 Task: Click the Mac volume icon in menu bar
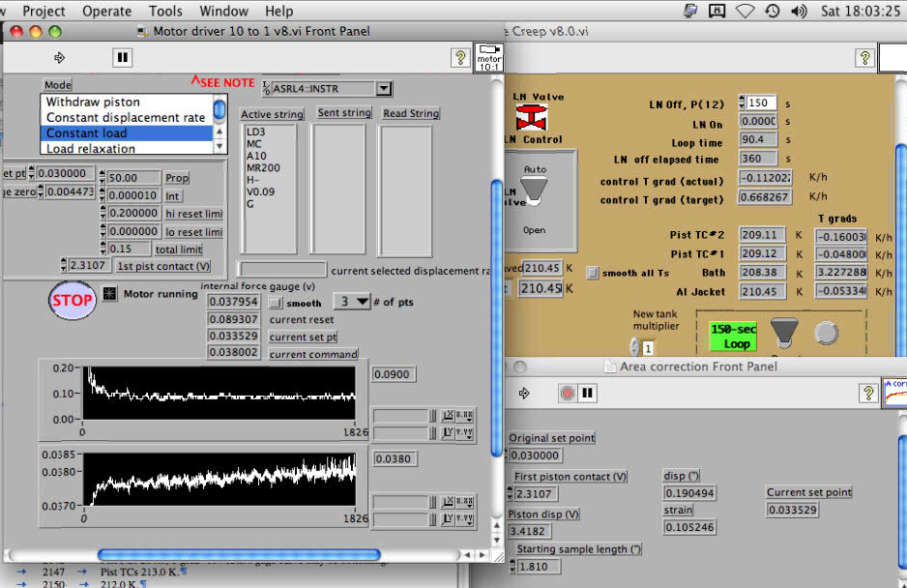coord(798,12)
